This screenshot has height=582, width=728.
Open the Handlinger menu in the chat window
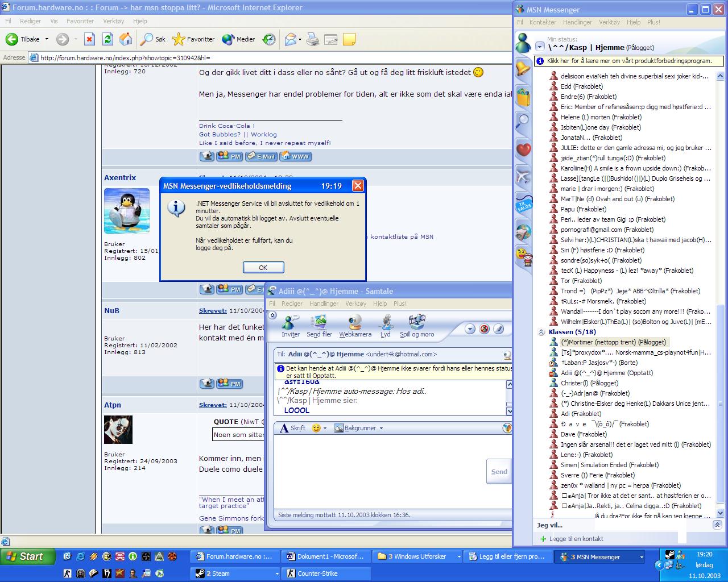point(324,304)
